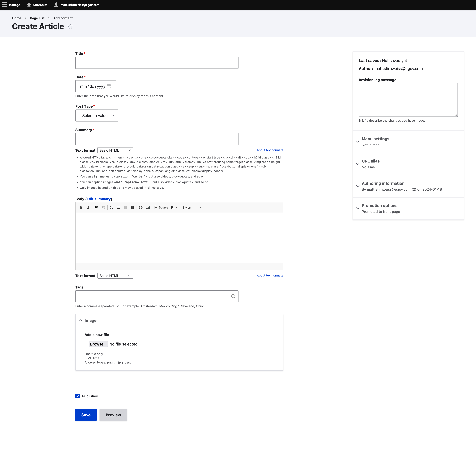Insert a bulleted list
The height and width of the screenshot is (455, 476).
coord(112,207)
